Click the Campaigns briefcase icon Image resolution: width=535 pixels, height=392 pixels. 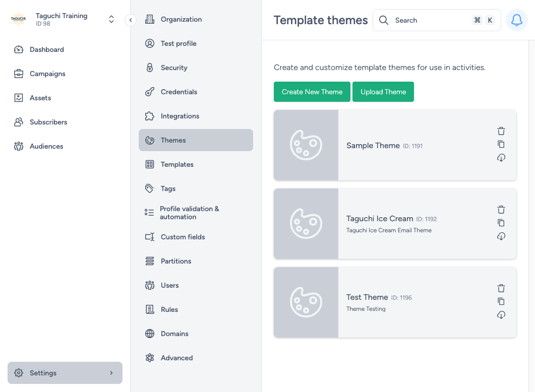click(19, 74)
